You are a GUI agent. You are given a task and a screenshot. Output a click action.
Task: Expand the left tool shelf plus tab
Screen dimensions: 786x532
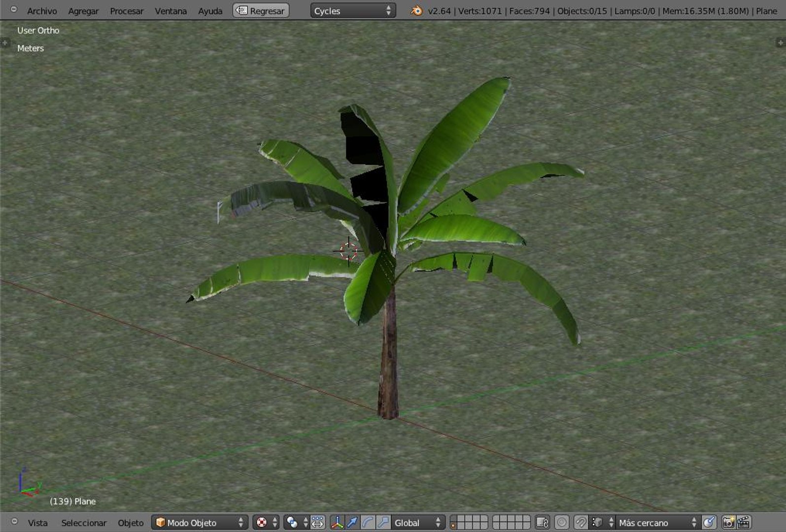click(x=4, y=43)
